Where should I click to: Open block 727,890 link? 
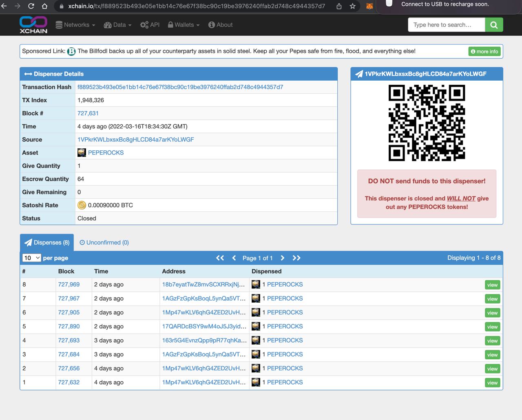click(x=69, y=326)
